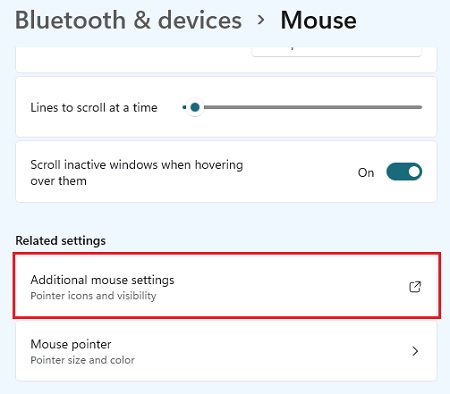Click the far left end of scroll lines slider

pos(184,107)
